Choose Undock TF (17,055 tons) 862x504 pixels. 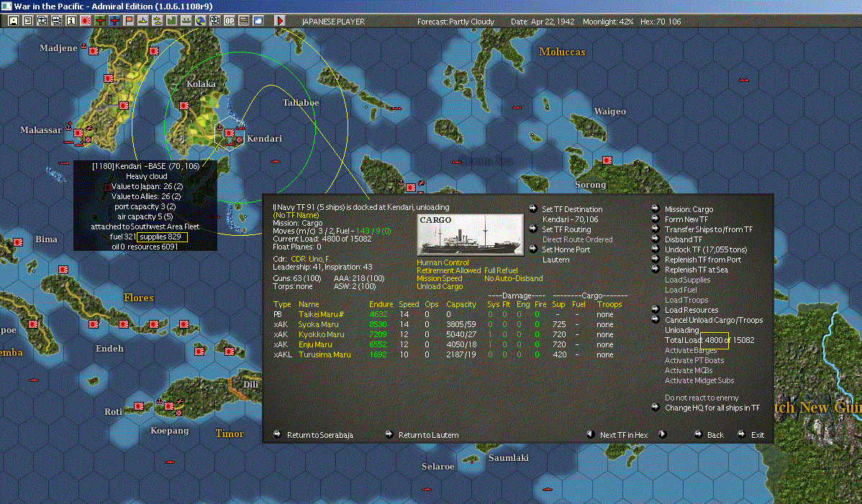706,249
